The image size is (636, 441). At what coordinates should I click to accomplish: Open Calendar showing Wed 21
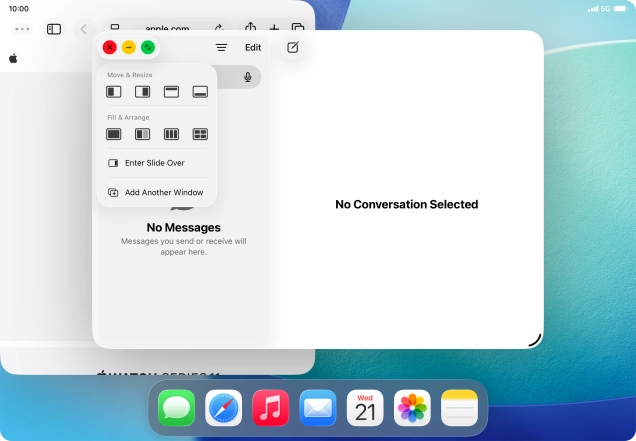click(x=365, y=408)
